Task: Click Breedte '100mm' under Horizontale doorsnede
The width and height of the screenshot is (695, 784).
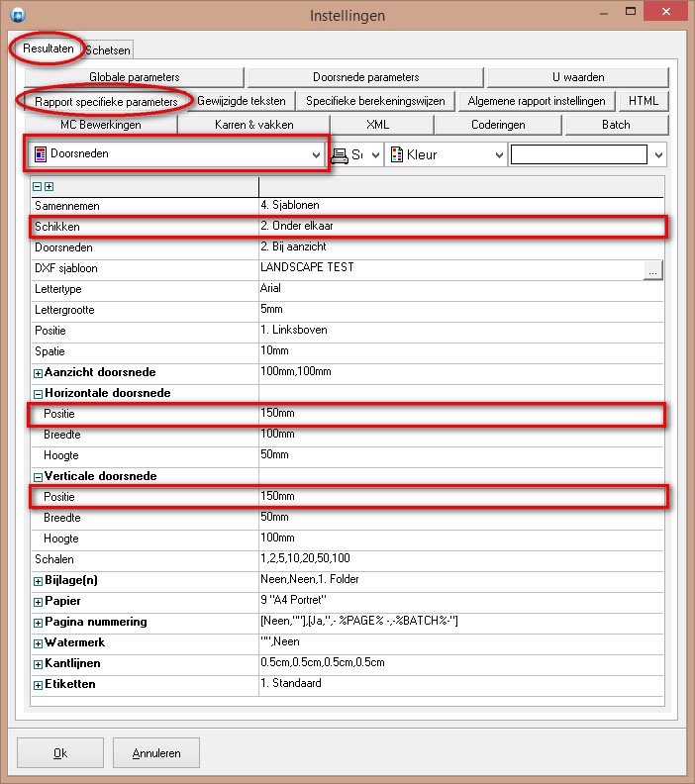Action: [277, 434]
